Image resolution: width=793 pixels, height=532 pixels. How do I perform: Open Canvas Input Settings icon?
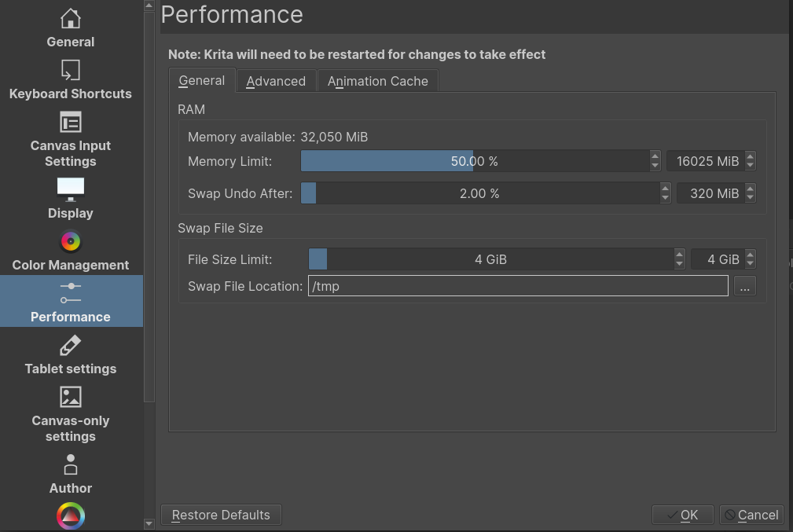71,123
